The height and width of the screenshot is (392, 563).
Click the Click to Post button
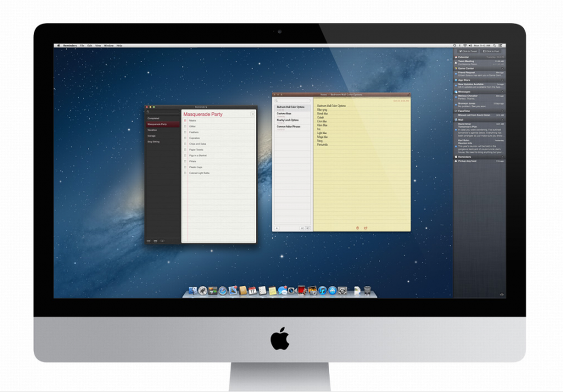491,52
